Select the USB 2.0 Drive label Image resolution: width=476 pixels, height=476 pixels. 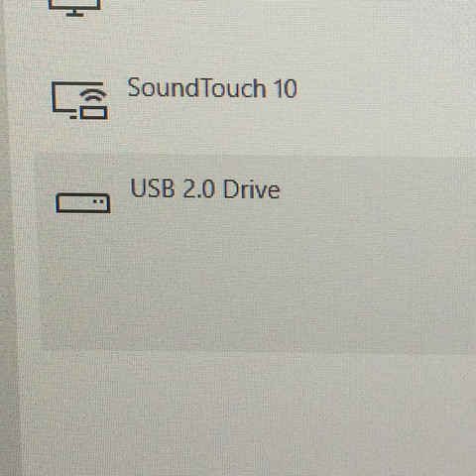pyautogui.click(x=205, y=188)
